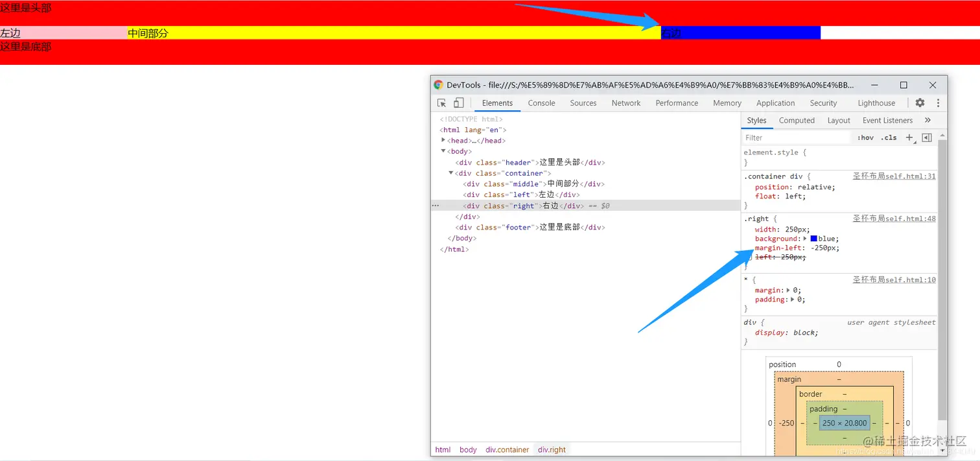Open source link self.html:10
This screenshot has width=980, height=461.
pyautogui.click(x=894, y=279)
